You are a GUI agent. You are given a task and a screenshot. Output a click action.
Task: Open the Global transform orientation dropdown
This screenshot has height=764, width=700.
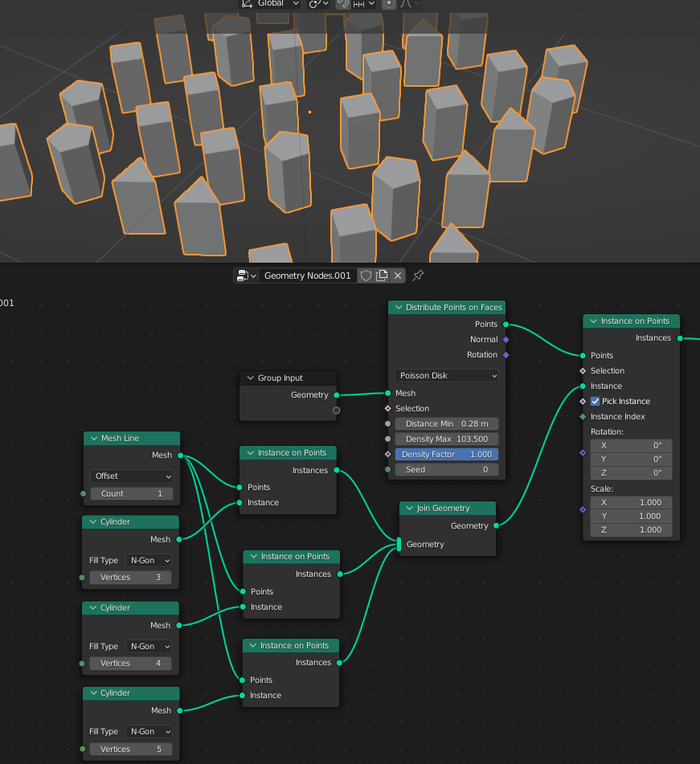coord(271,3)
